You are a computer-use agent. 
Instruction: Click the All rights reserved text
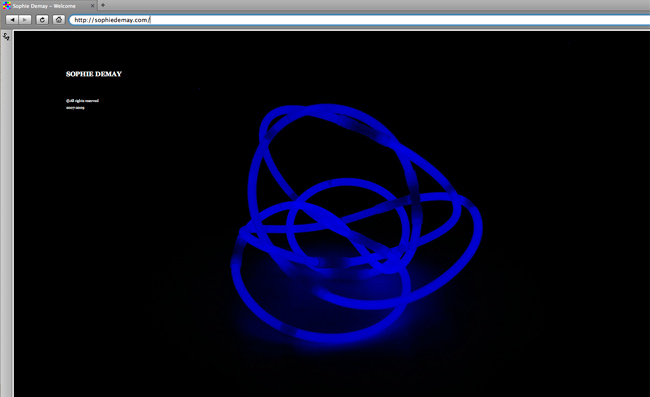click(x=82, y=101)
